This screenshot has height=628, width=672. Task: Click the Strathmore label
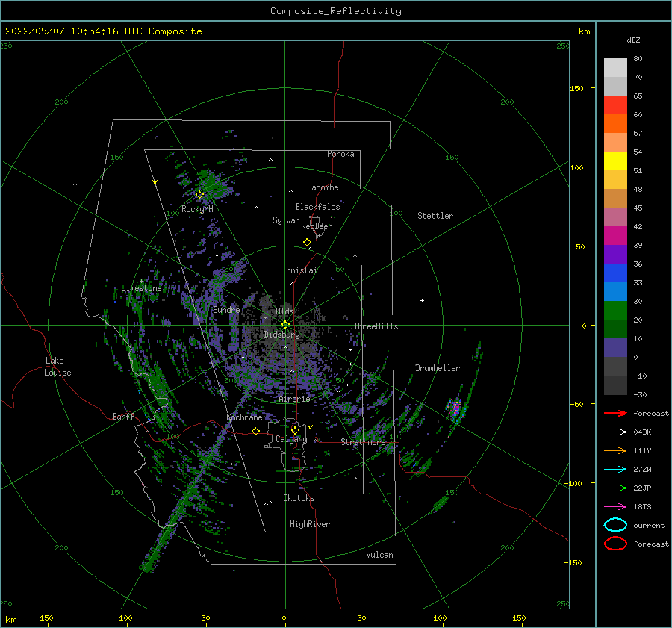363,442
